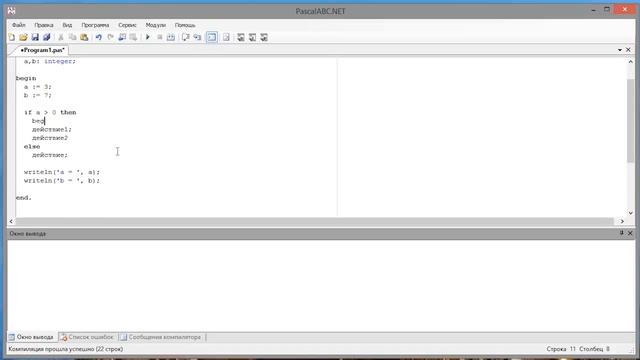Click the 'действие1;' code line

pyautogui.click(x=51, y=129)
